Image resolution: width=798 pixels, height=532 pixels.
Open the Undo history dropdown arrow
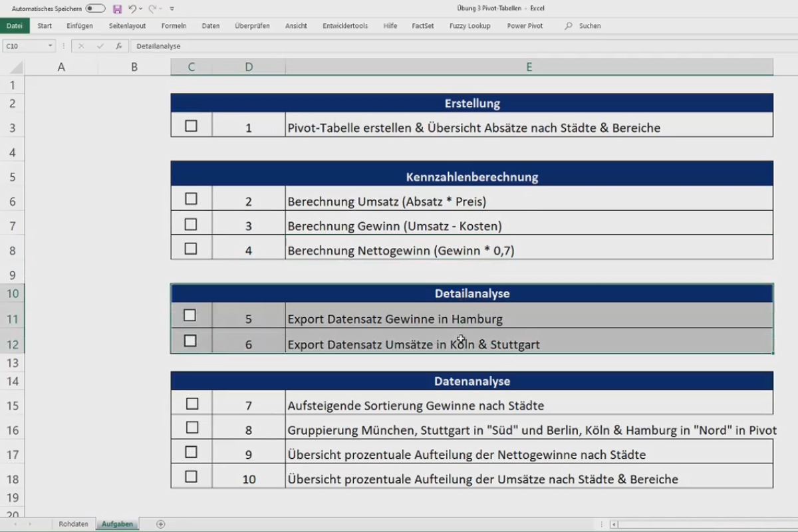[141, 9]
